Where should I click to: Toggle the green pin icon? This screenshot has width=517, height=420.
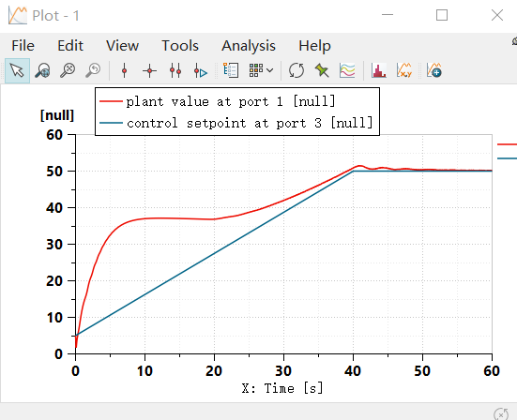point(322,70)
